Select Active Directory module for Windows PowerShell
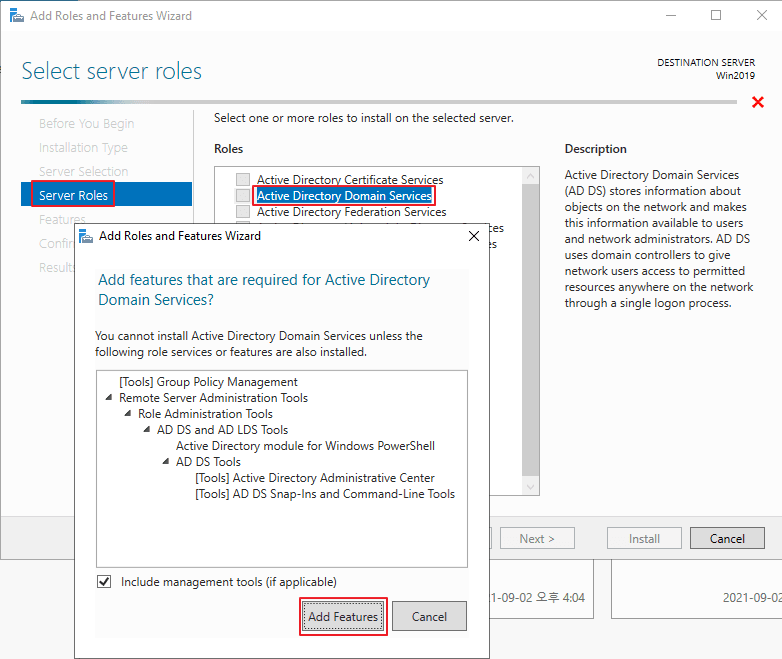 pyautogui.click(x=305, y=445)
